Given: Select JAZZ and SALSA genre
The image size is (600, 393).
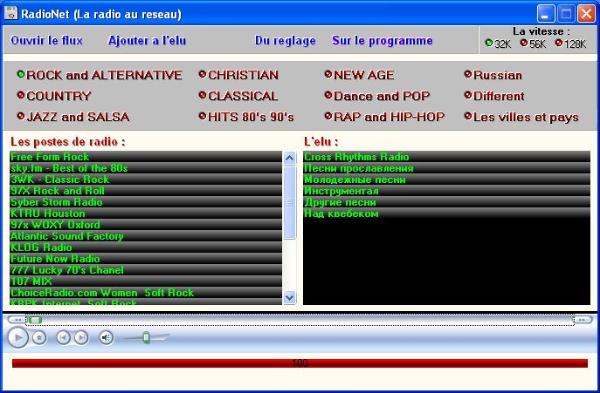Looking at the screenshot, I should [x=73, y=116].
